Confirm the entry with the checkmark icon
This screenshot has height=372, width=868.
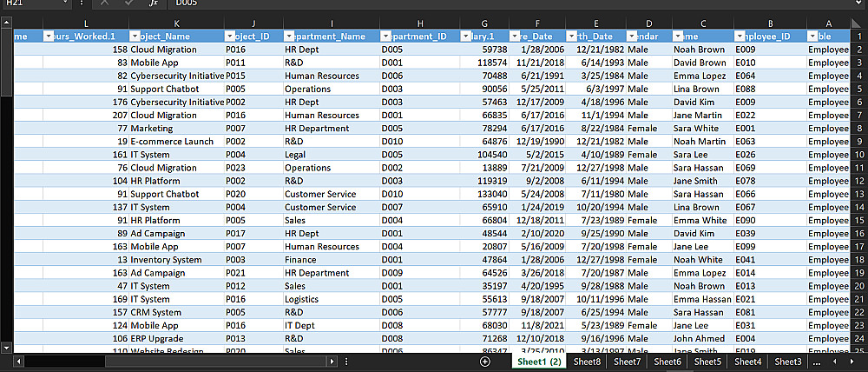tap(129, 3)
